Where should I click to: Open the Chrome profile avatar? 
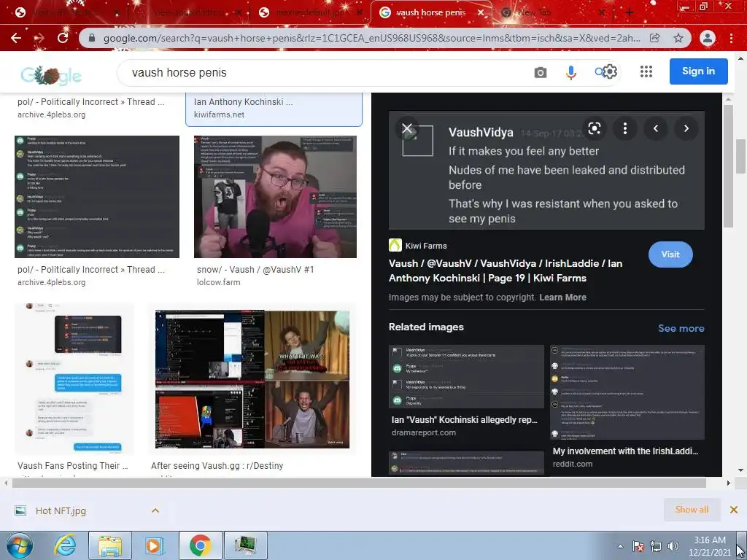pyautogui.click(x=708, y=38)
